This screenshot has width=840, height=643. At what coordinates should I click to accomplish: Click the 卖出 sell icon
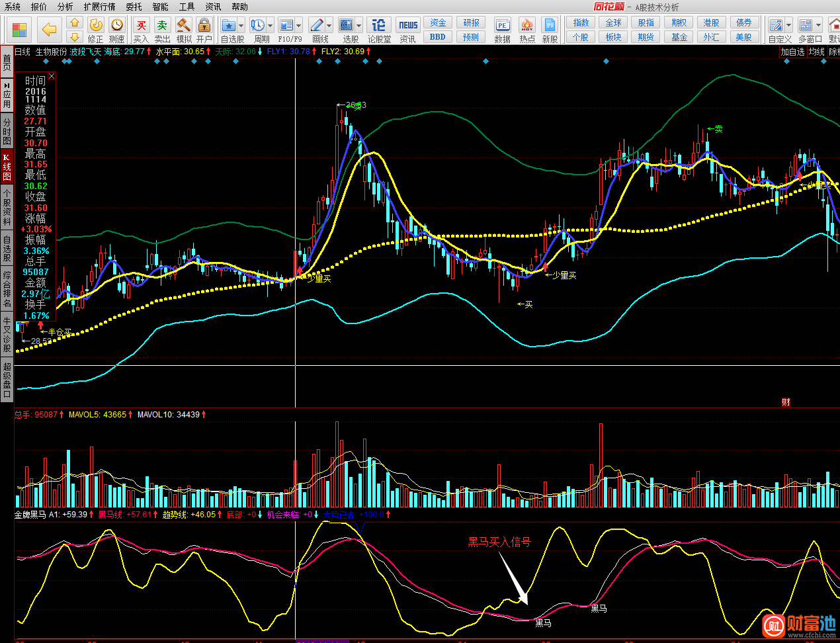click(x=162, y=26)
